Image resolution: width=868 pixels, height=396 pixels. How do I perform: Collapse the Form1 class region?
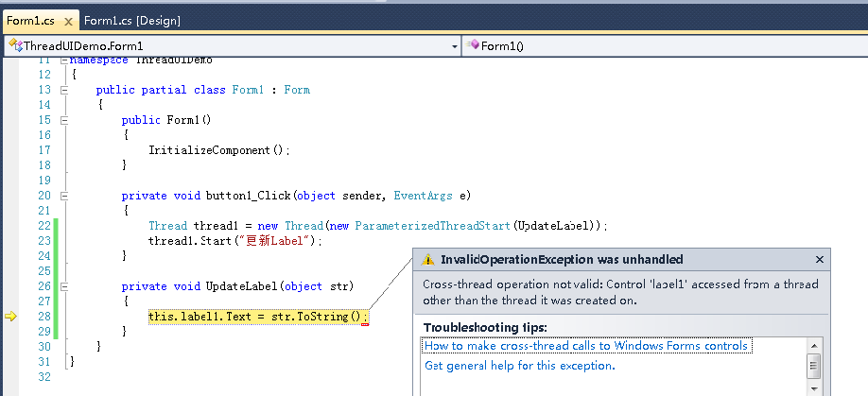pyautogui.click(x=63, y=90)
